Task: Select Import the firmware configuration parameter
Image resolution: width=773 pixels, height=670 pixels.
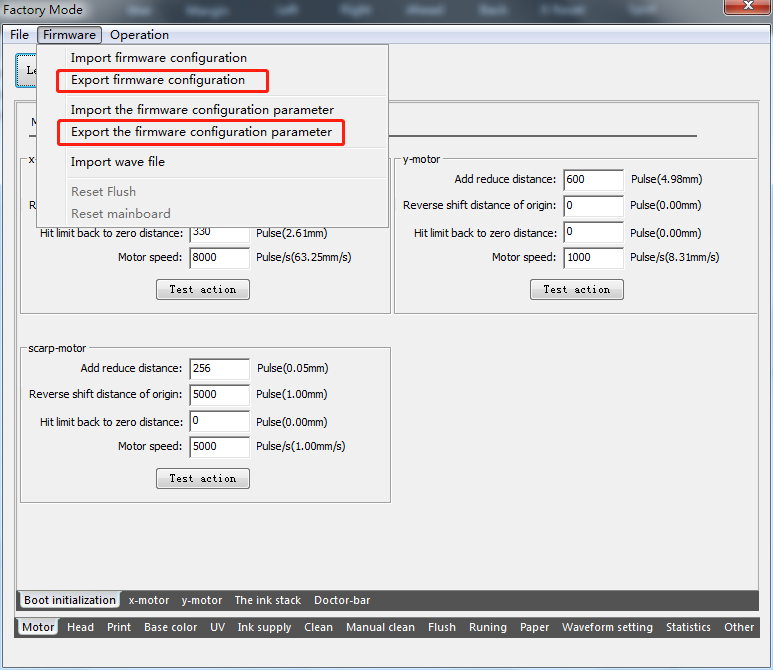Action: 202,110
